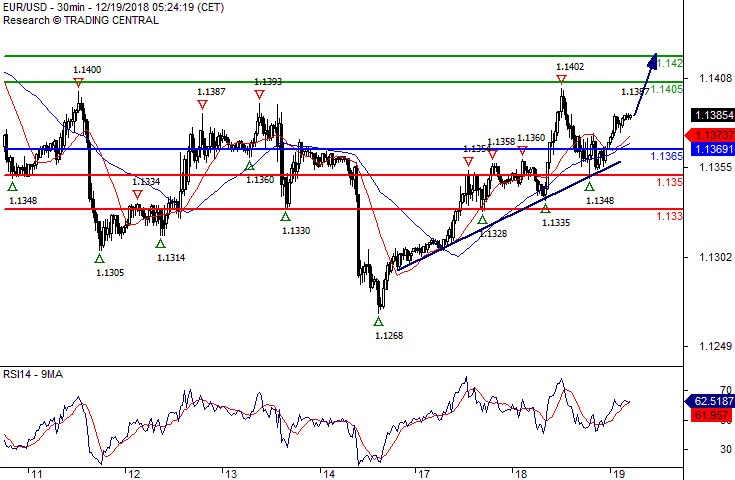Select date label 17 on the time axis

click(423, 472)
